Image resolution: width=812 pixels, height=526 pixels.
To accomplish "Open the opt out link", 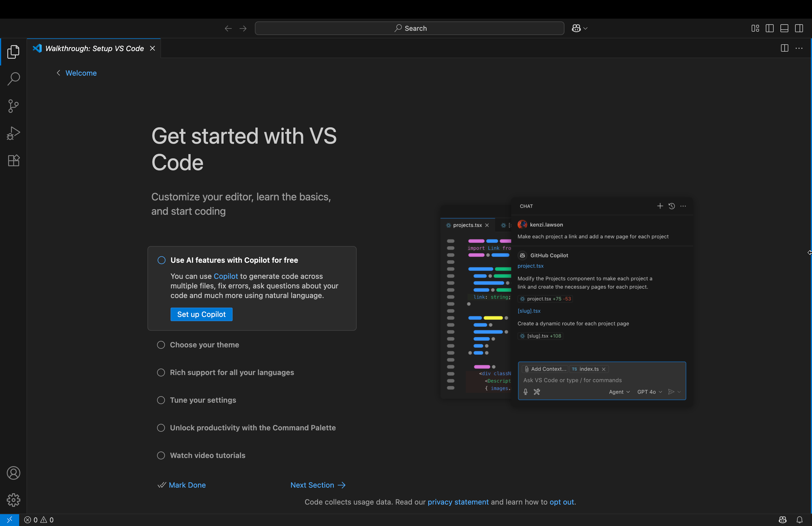I will point(562,502).
